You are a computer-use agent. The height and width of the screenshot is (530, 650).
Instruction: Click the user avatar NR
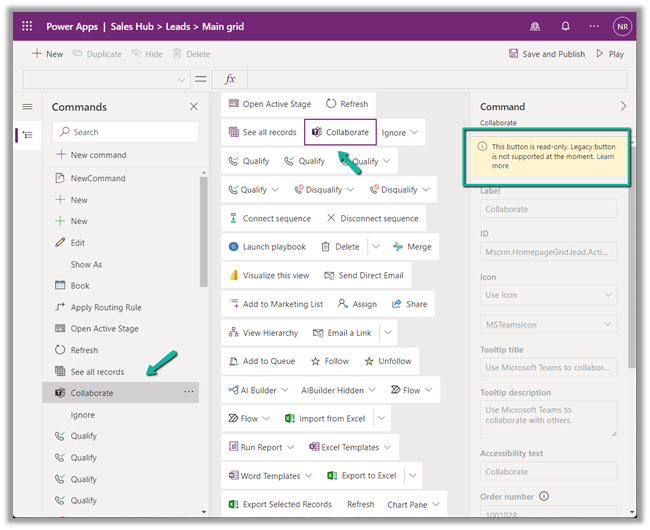point(622,27)
